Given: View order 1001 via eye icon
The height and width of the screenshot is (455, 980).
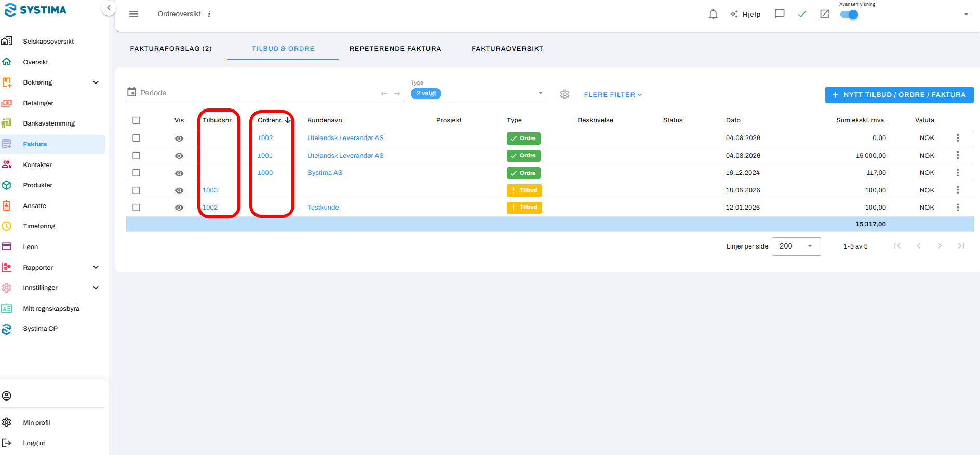Looking at the screenshot, I should coord(179,156).
